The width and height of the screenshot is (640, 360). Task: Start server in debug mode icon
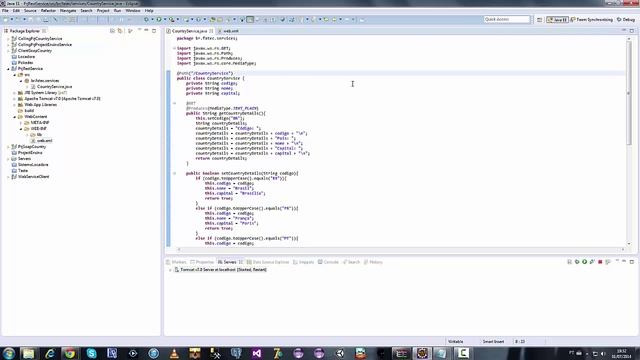click(577, 262)
